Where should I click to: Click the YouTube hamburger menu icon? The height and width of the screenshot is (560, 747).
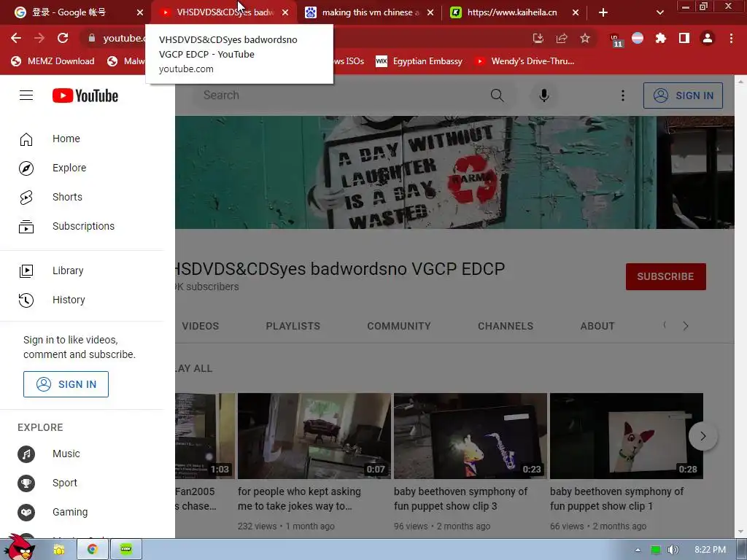[x=26, y=96]
